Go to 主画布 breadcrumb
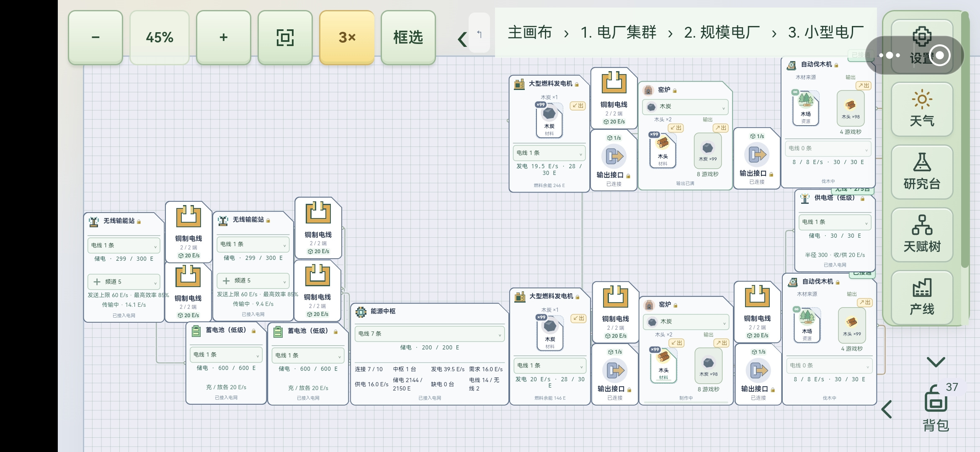Image resolution: width=980 pixels, height=452 pixels. pyautogui.click(x=530, y=32)
